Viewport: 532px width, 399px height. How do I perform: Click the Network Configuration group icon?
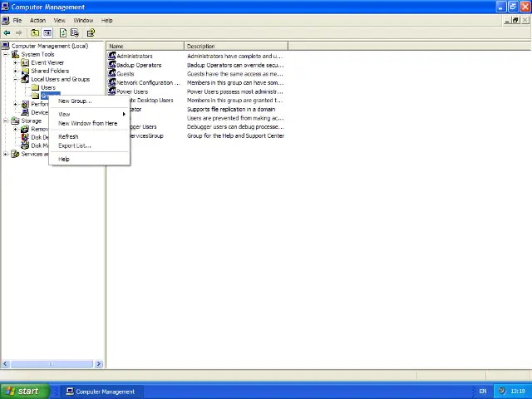[111, 82]
